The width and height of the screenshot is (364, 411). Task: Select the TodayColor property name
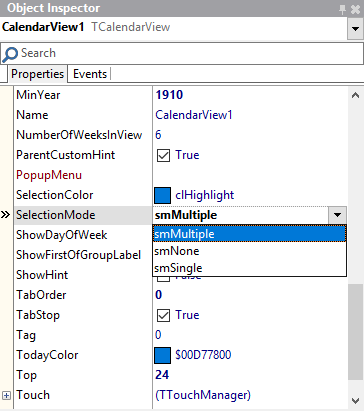point(47,355)
